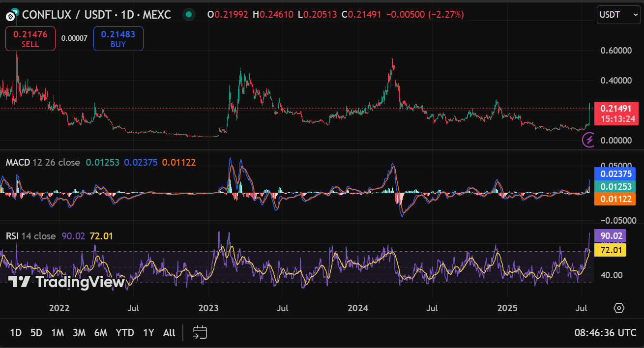Select the 1Y time range

[x=148, y=333]
